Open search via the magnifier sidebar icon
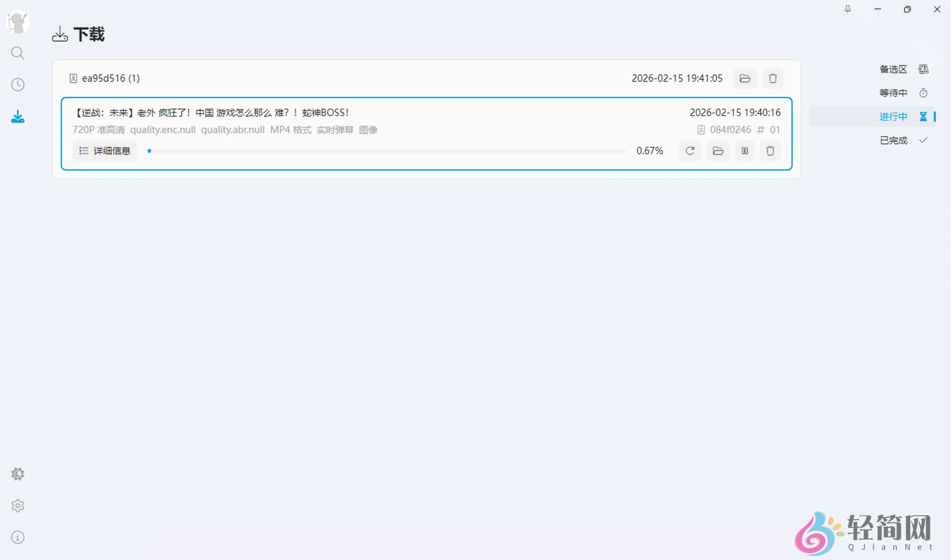 [x=18, y=53]
